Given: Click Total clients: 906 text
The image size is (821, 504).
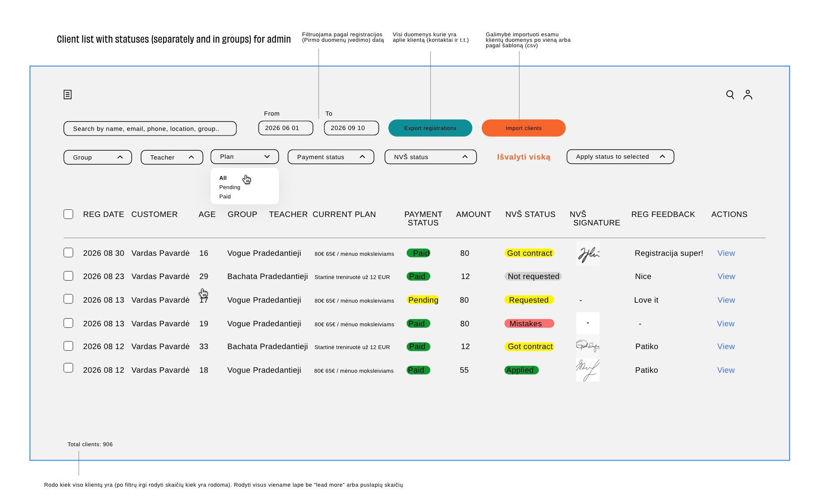Looking at the screenshot, I should point(90,444).
